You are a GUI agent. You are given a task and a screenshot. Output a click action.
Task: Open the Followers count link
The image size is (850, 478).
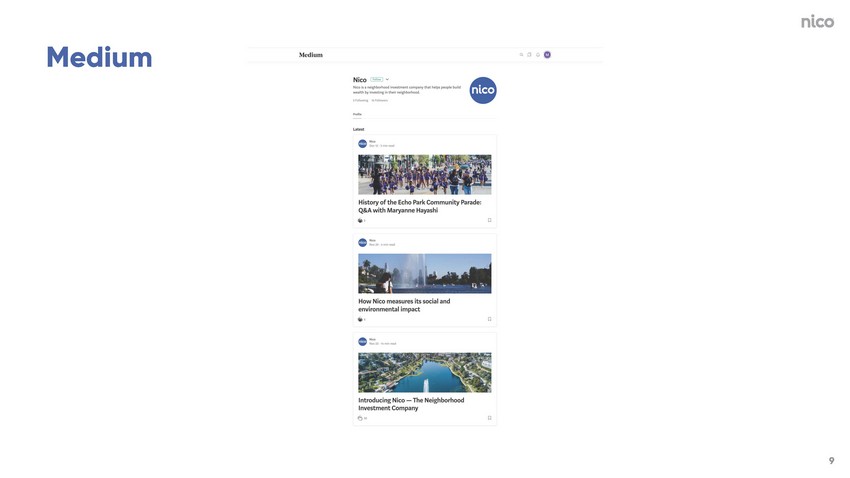379,100
